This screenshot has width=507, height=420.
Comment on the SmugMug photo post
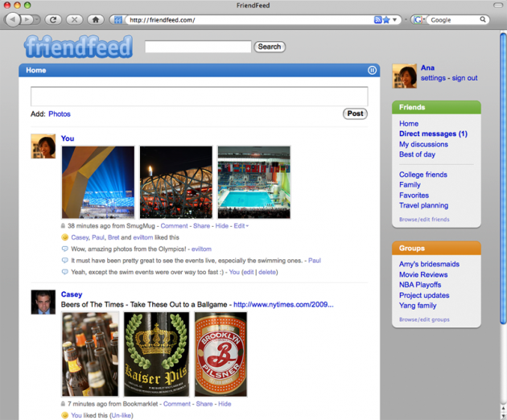(x=174, y=226)
